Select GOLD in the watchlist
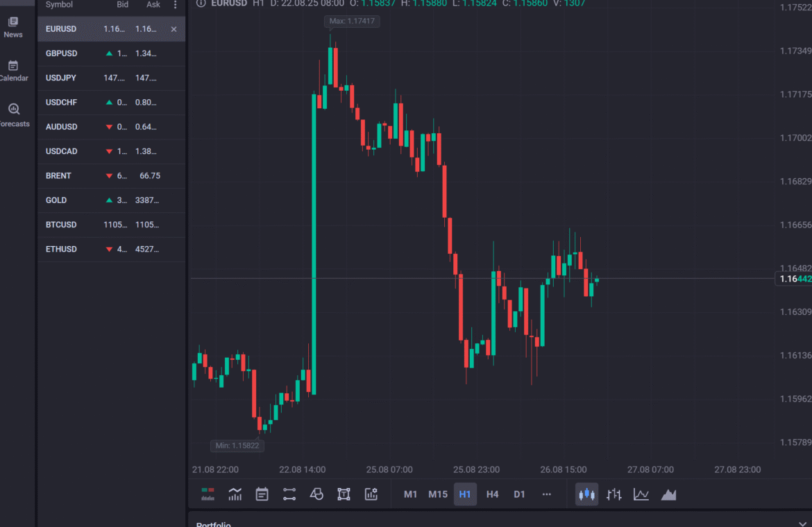The width and height of the screenshot is (812, 527). pyautogui.click(x=56, y=200)
